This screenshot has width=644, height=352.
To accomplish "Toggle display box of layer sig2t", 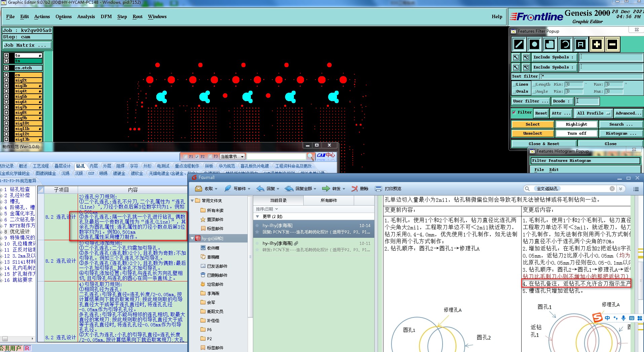I will tap(6, 80).
